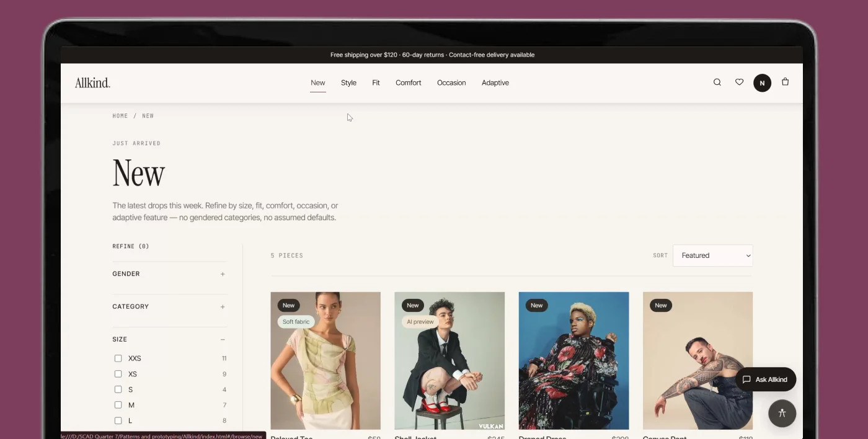
Task: Open the account avatar labeled N
Action: (762, 83)
